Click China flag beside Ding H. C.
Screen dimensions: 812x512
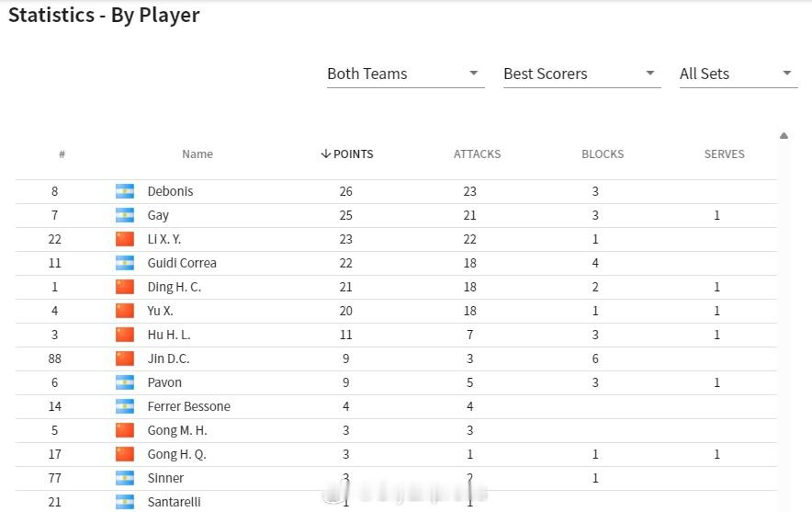pos(125,287)
